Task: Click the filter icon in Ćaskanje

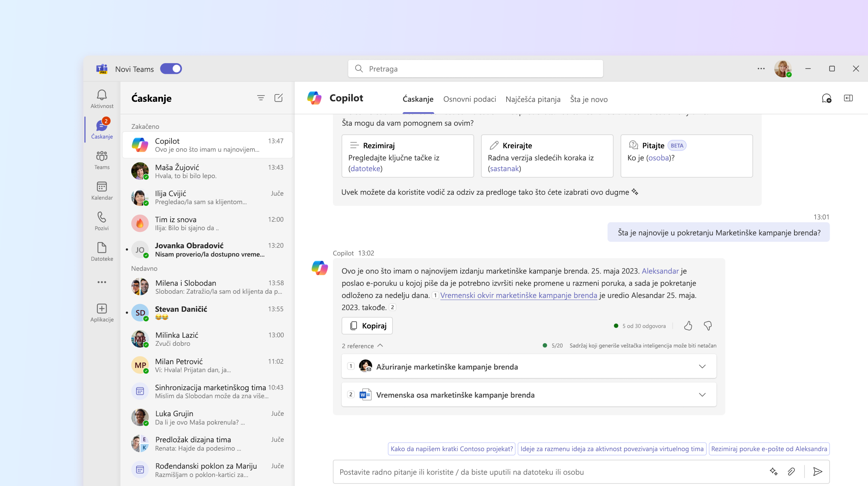Action: tap(261, 97)
